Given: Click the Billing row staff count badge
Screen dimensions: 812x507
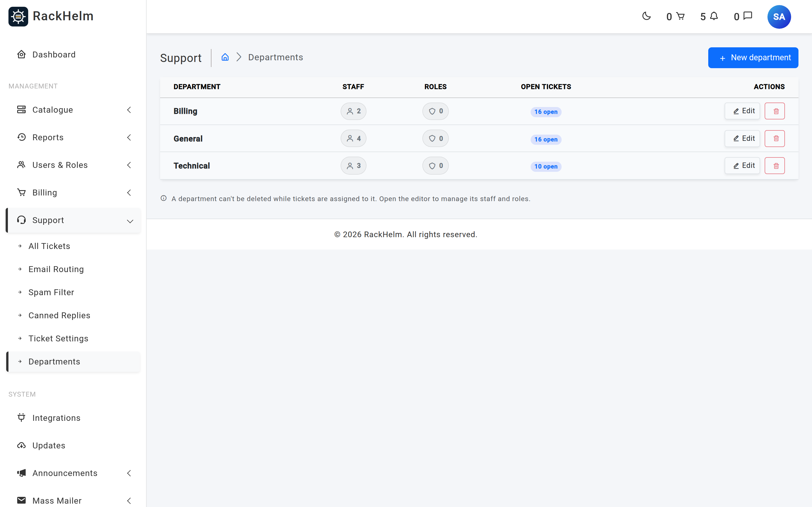Looking at the screenshot, I should pyautogui.click(x=353, y=111).
